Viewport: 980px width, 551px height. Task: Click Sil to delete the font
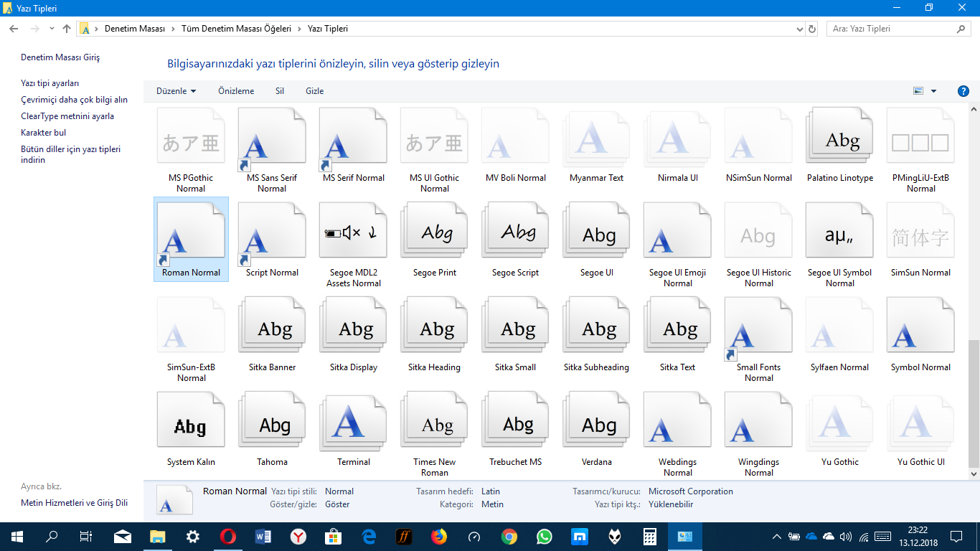(280, 91)
